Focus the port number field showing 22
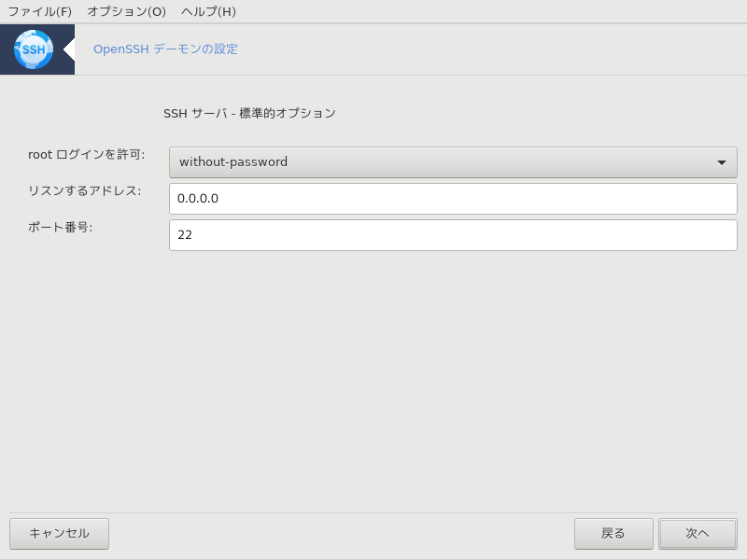 point(453,235)
